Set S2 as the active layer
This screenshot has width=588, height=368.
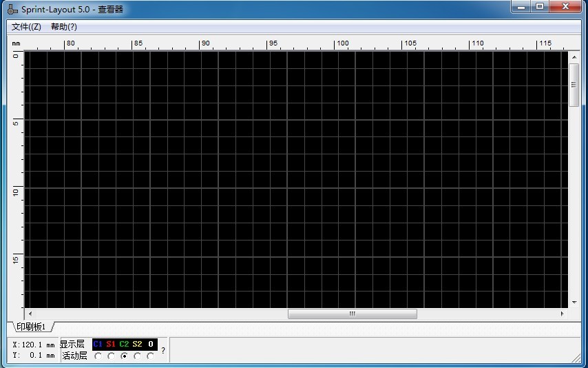pyautogui.click(x=138, y=356)
